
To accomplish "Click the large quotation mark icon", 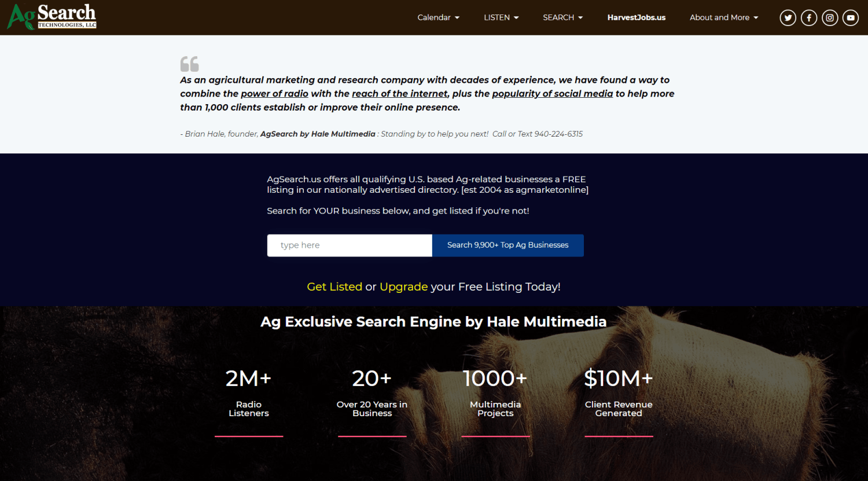I will click(x=189, y=64).
